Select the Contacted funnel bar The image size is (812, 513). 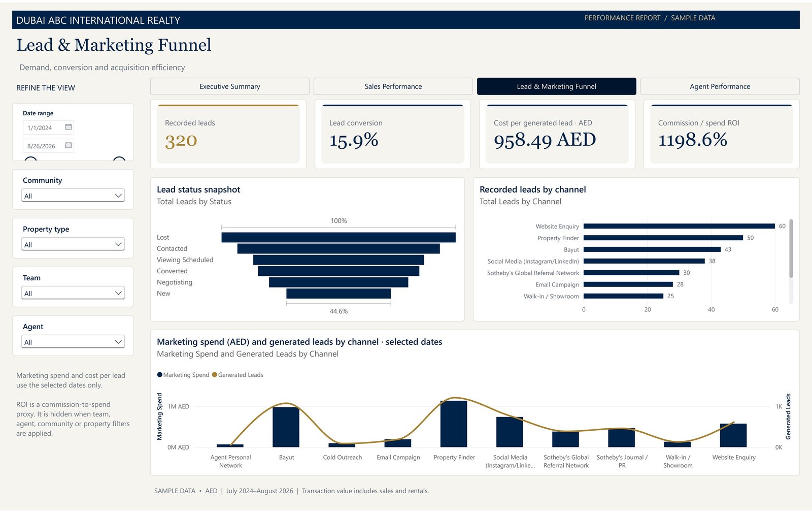coord(339,248)
